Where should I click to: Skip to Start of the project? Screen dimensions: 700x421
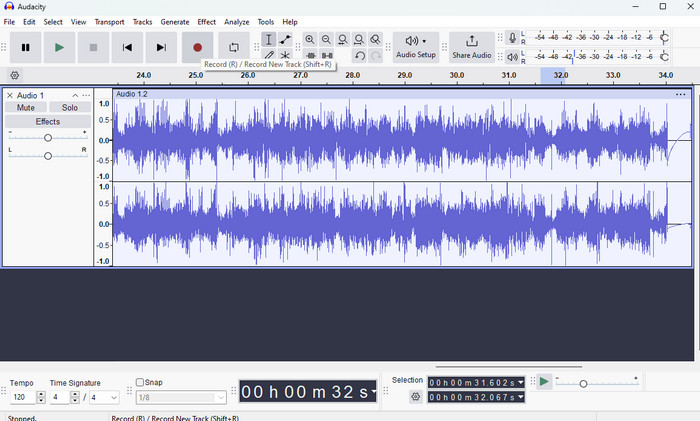pyautogui.click(x=127, y=47)
